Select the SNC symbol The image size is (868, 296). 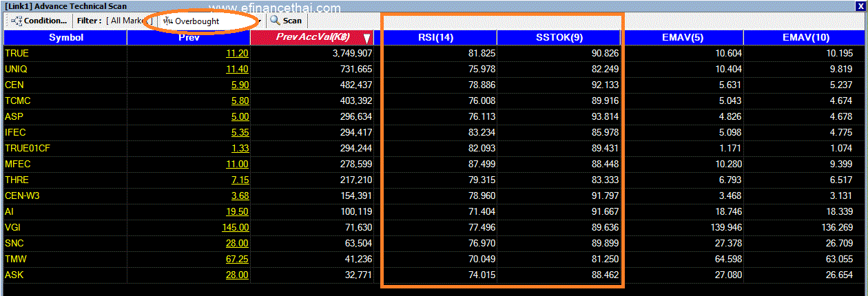coord(14,243)
